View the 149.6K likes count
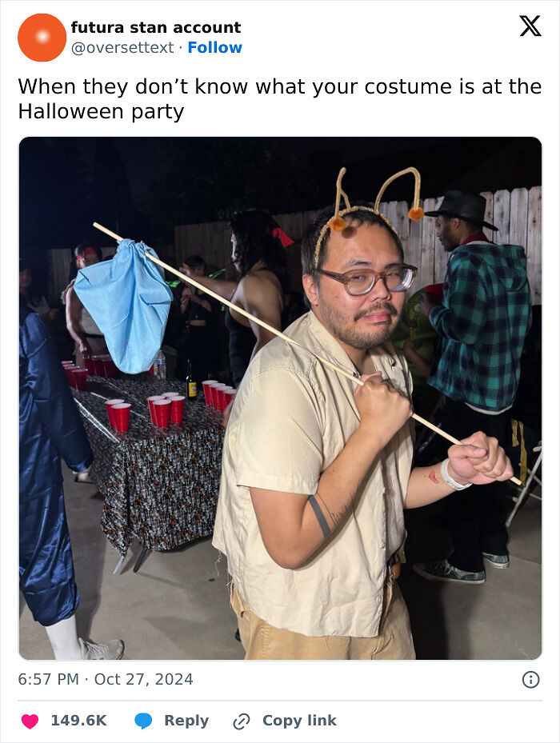Screen dimensions: 560x743 tap(78, 721)
